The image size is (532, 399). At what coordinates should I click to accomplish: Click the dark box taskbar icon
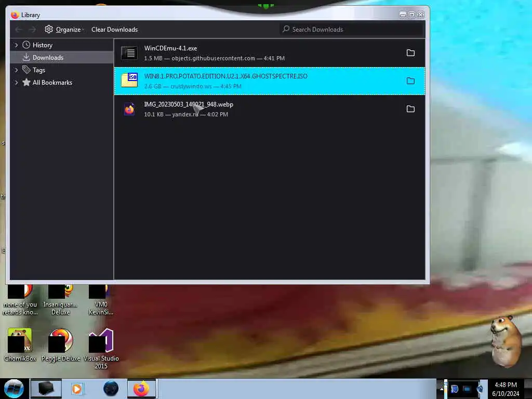[x=46, y=389]
